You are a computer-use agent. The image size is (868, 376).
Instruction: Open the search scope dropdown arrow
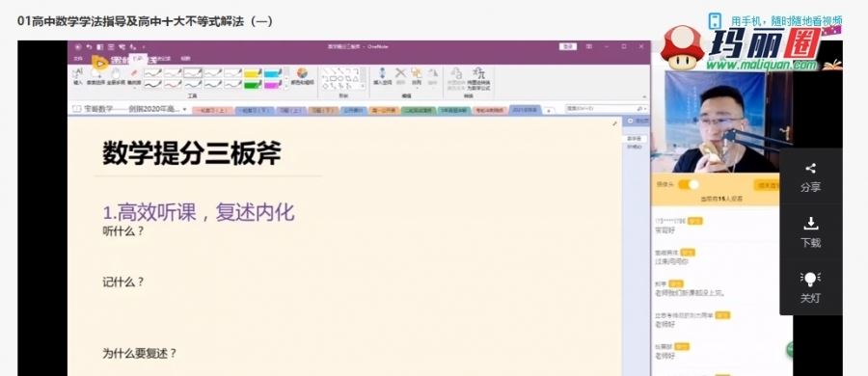pos(645,109)
